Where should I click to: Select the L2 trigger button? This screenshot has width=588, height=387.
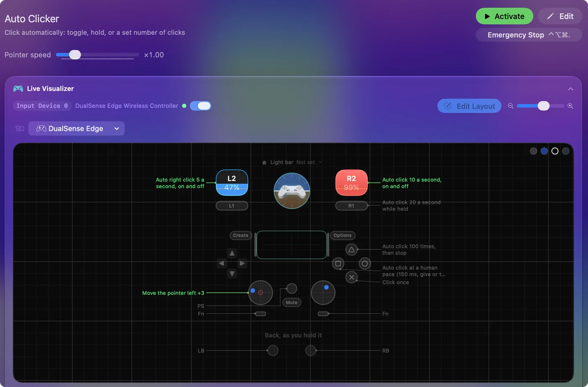click(232, 183)
